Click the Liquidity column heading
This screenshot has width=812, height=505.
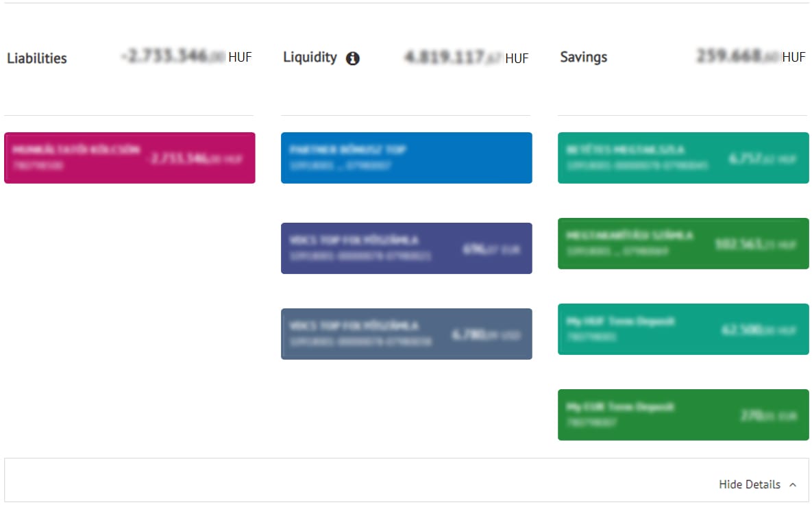310,58
